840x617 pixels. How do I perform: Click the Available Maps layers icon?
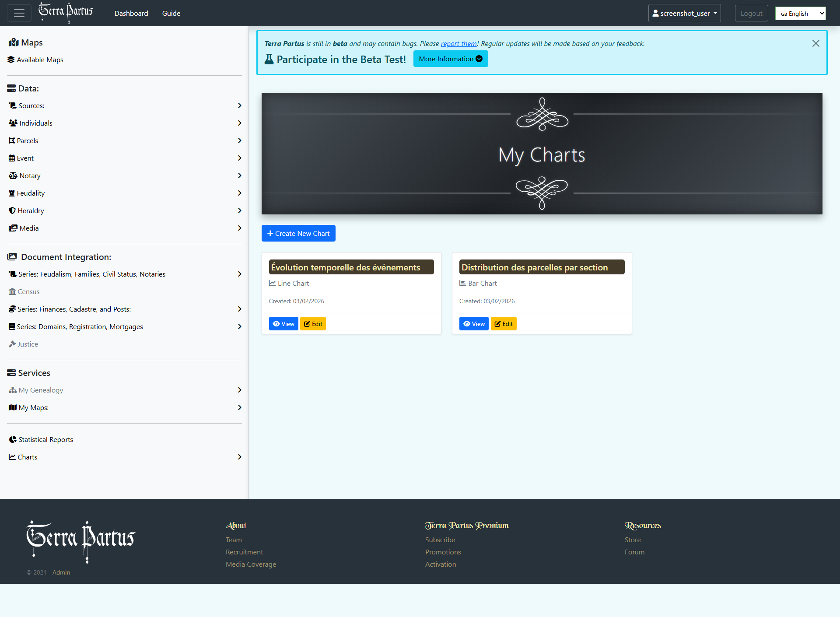[x=11, y=60]
